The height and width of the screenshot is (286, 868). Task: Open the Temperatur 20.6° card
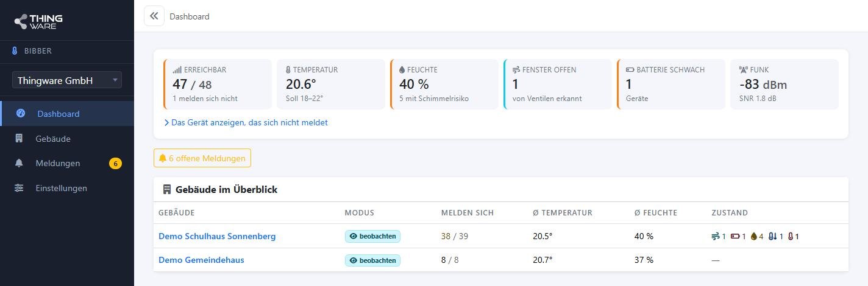[x=331, y=84]
